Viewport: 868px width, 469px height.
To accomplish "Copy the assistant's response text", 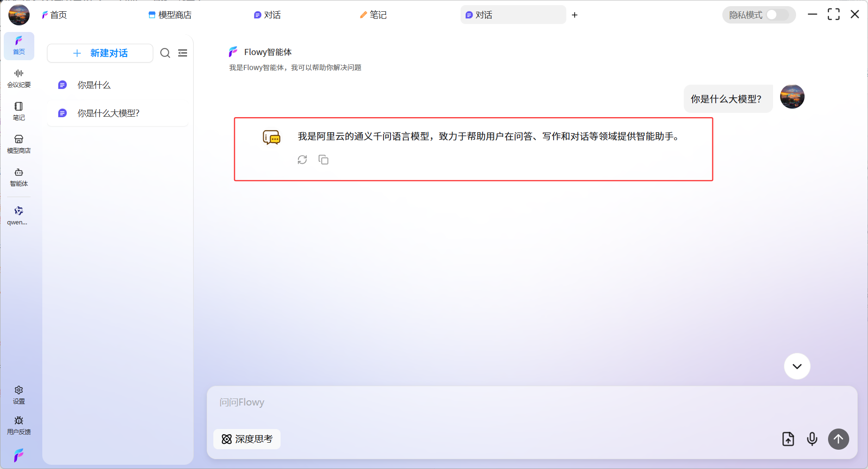I will [x=323, y=160].
